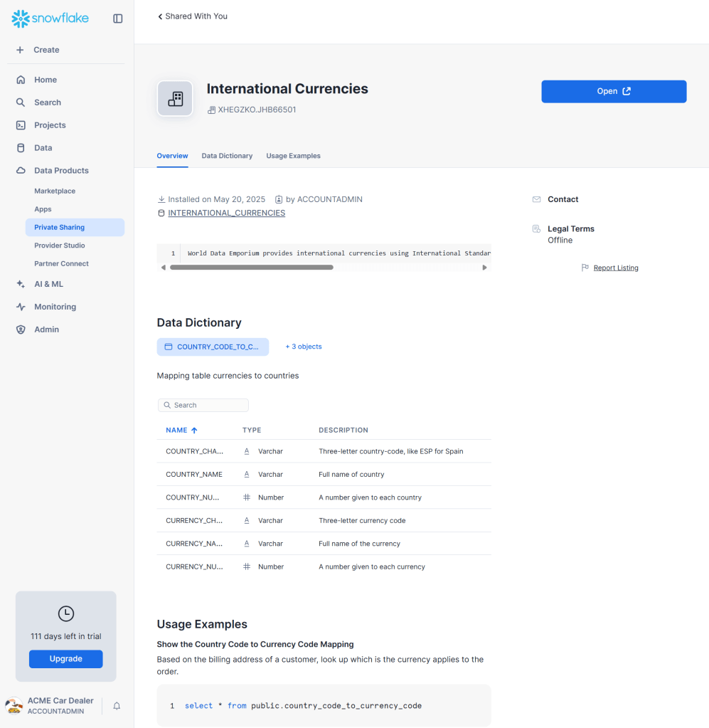Viewport: 709px width, 728px height.
Task: Click the Upgrade trial button
Action: (66, 659)
